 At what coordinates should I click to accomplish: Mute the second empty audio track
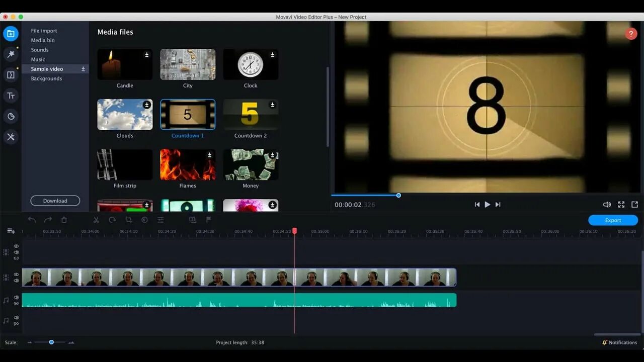16,318
